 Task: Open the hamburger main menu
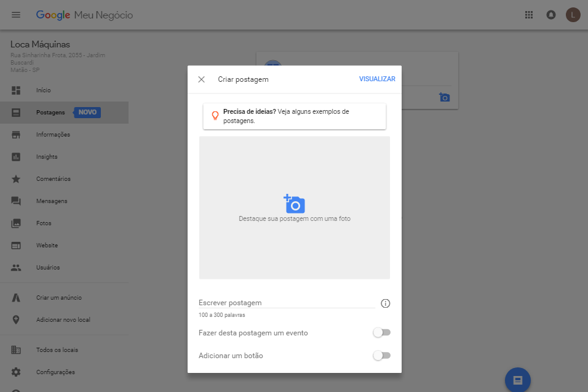point(16,15)
